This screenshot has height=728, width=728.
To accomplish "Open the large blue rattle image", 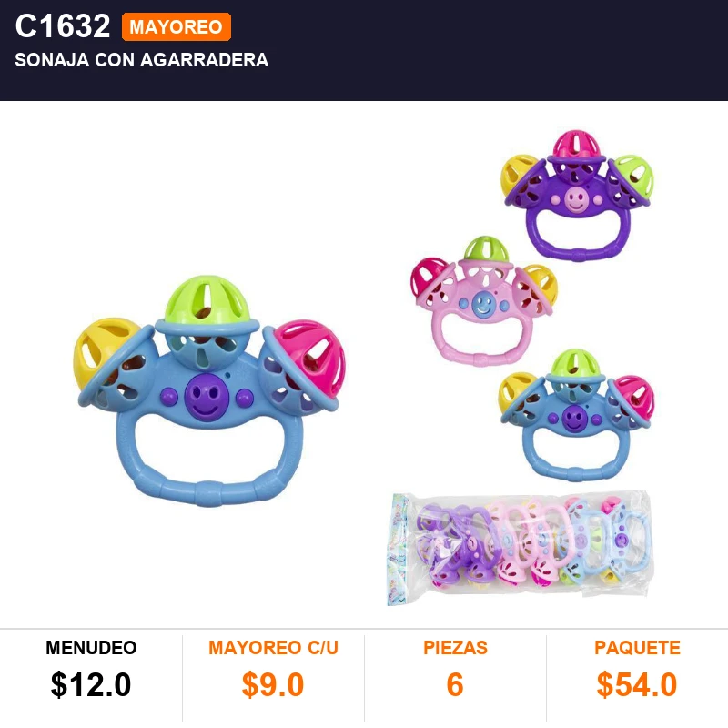I will click(210, 391).
